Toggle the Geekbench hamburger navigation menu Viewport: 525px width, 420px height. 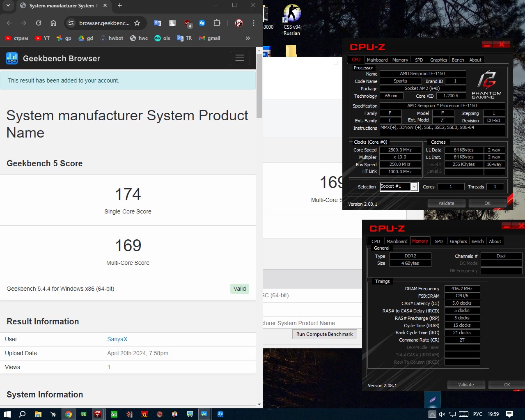[240, 58]
